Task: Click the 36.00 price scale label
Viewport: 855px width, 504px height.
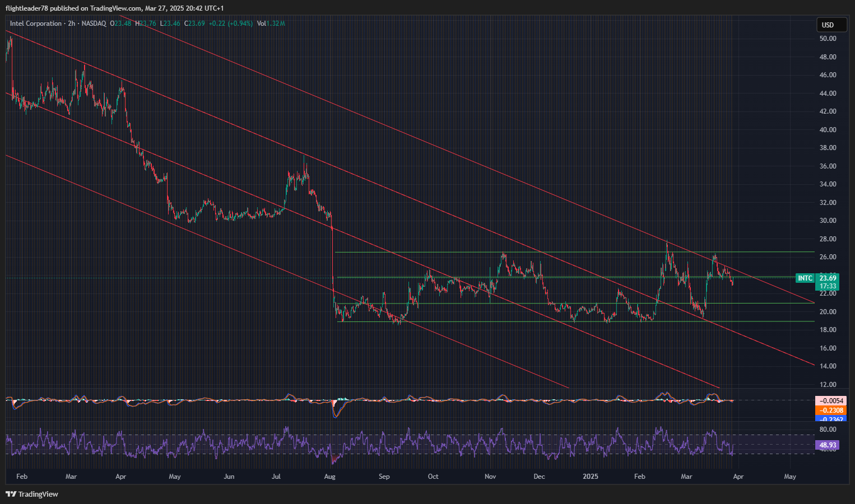Action: pos(828,166)
